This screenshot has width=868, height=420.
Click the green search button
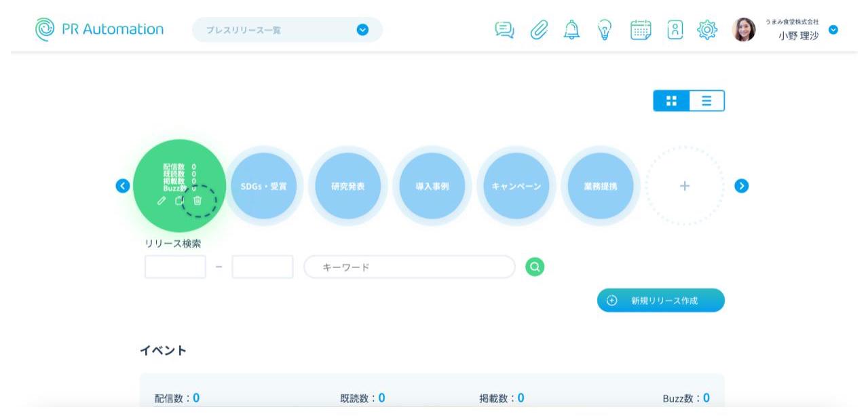[x=535, y=267]
